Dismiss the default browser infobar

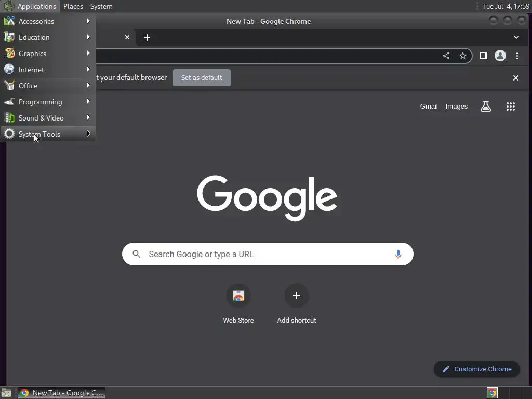click(x=516, y=78)
